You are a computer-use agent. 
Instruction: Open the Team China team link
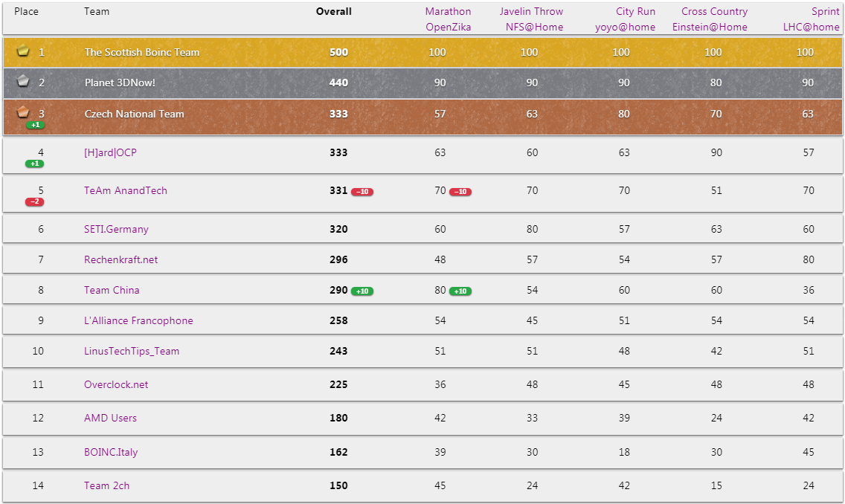coord(112,290)
